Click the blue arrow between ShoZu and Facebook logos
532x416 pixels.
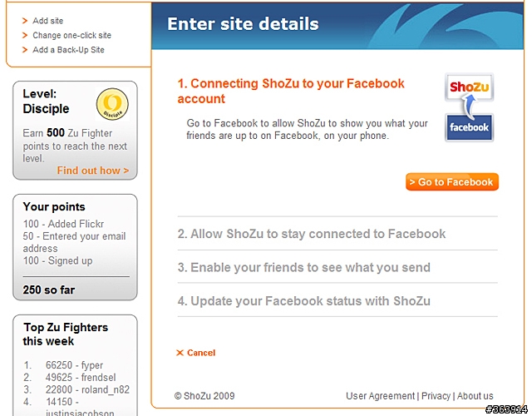469,106
